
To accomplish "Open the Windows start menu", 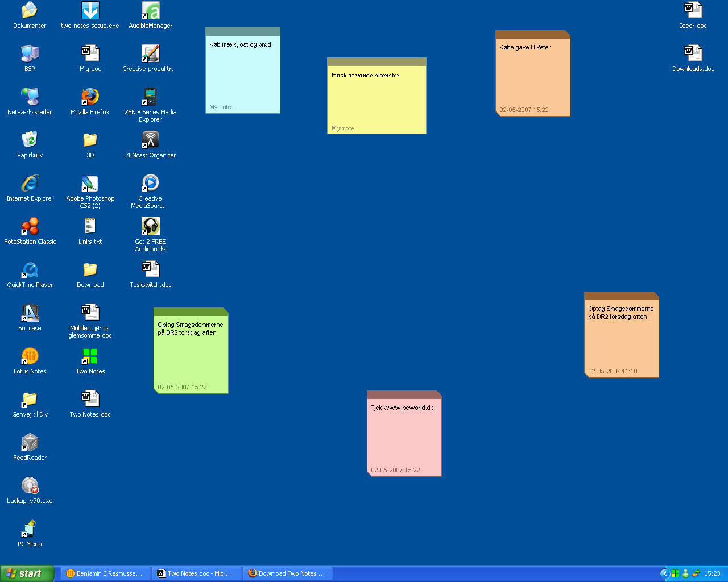I will (x=27, y=573).
